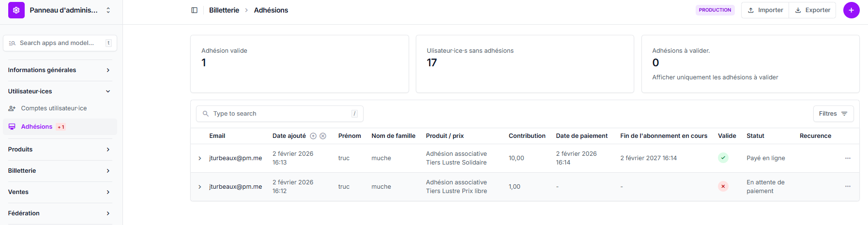Click the purple plus add button
Viewport: 868px width, 225px height.
click(x=851, y=10)
